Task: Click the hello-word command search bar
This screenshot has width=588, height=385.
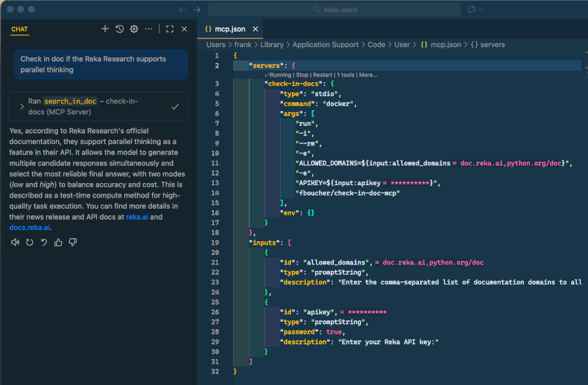Action: (334, 10)
